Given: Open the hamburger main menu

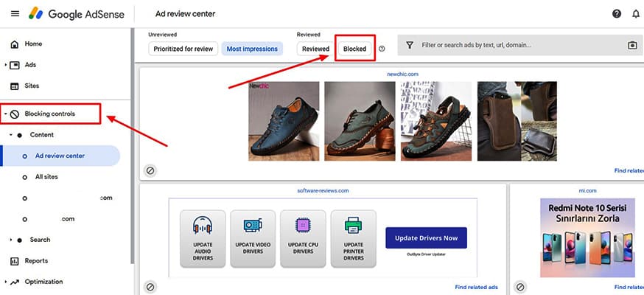Looking at the screenshot, I should [15, 13].
